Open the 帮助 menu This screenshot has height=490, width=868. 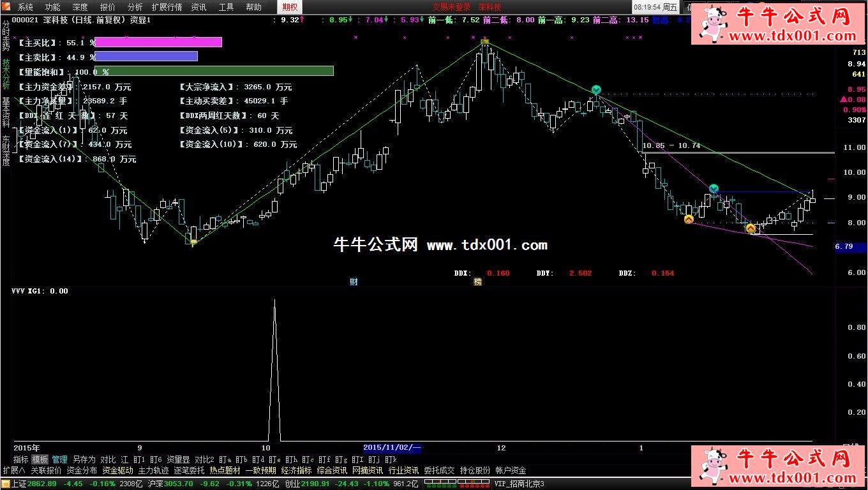coord(253,7)
